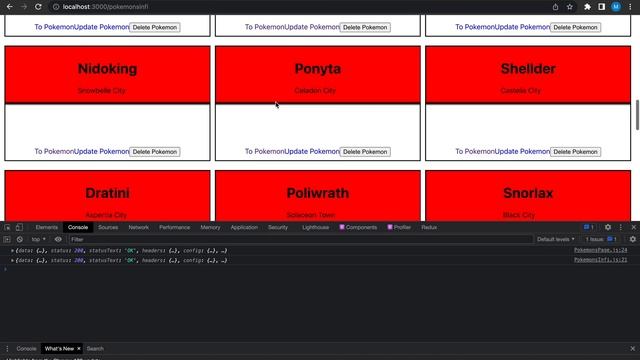The image size is (640, 360).
Task: Open drawer more-tools dots menu
Action: [x=7, y=349]
